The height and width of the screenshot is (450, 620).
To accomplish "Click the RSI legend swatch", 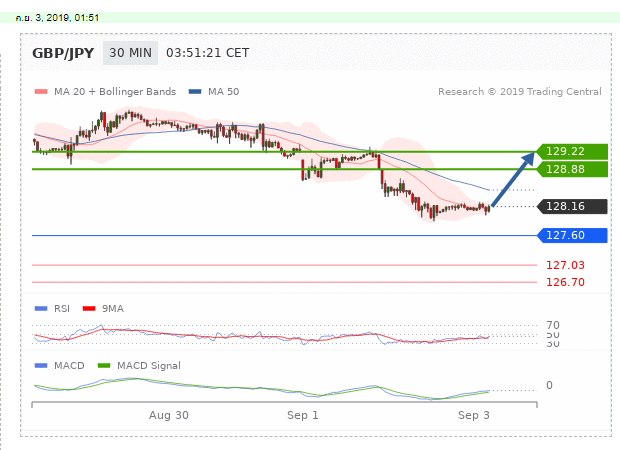I will click(x=41, y=308).
